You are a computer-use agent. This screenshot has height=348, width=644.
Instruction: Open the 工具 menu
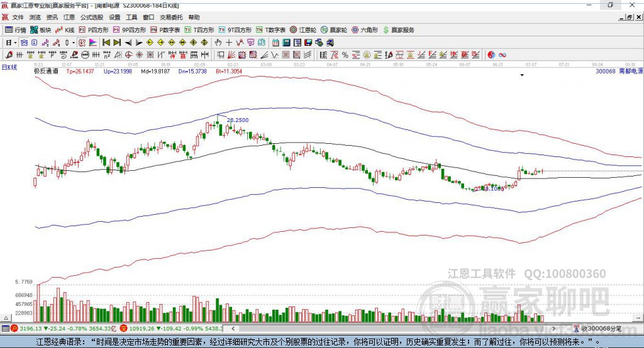click(x=131, y=17)
